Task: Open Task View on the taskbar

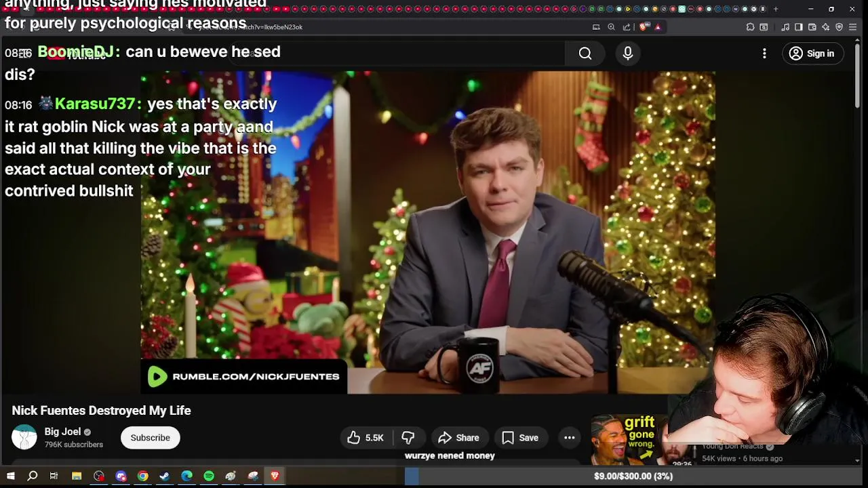Action: click(54, 476)
